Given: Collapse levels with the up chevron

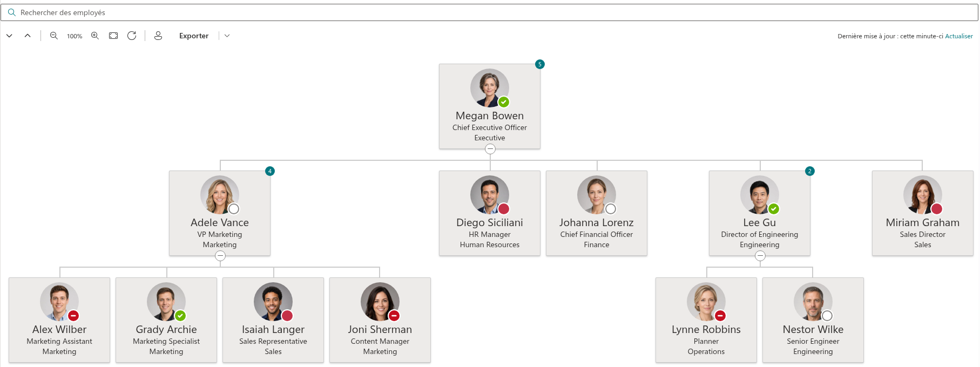Looking at the screenshot, I should click(x=28, y=36).
